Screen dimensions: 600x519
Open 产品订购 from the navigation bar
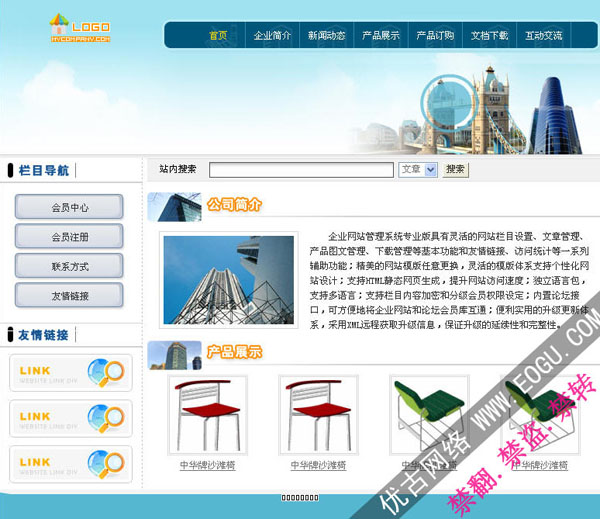coord(435,36)
